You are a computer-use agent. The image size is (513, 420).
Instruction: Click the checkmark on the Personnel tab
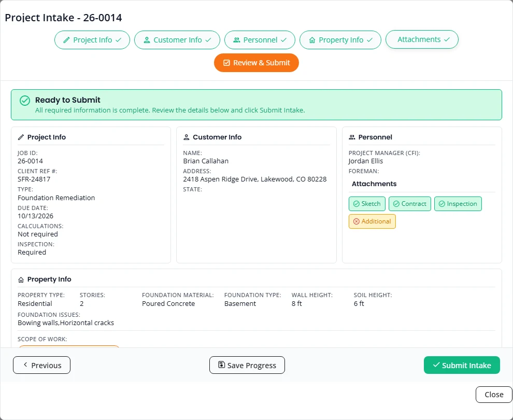(283, 40)
